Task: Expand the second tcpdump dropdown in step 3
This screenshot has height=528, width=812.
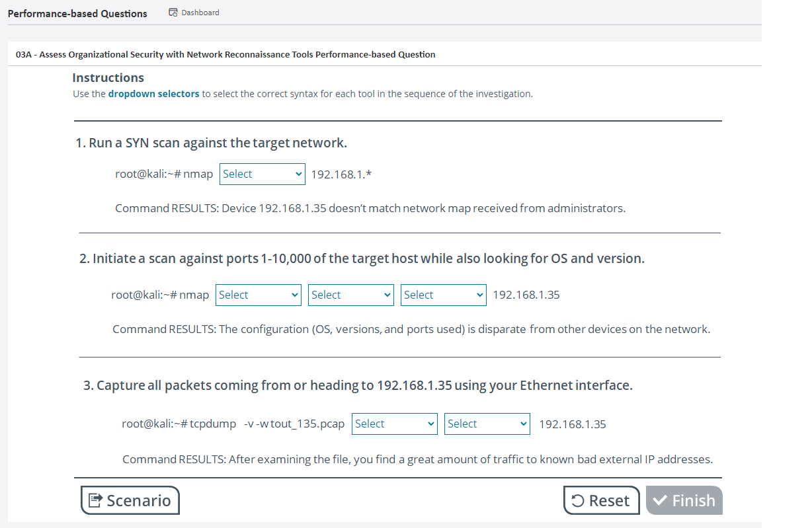Action: [487, 424]
